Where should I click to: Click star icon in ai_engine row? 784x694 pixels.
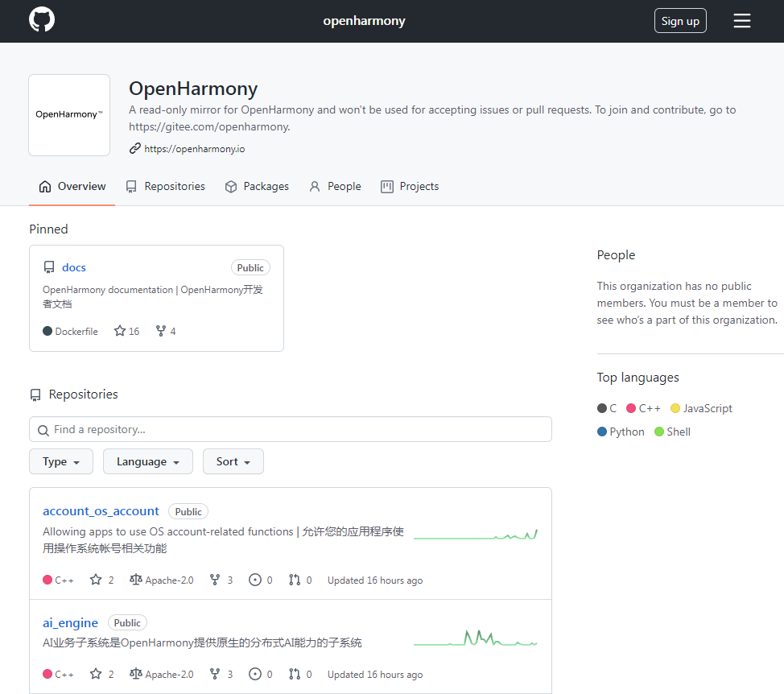96,674
